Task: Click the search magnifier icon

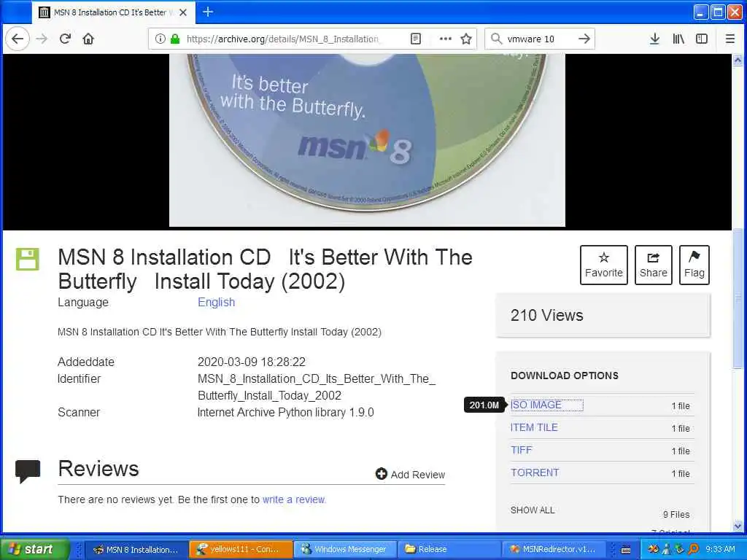Action: (x=496, y=39)
